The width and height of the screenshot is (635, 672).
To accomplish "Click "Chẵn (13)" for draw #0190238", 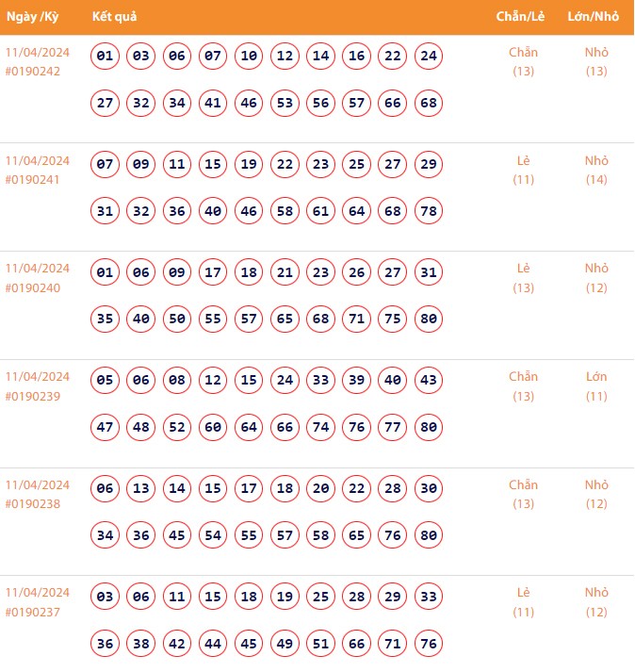I will click(x=523, y=495).
